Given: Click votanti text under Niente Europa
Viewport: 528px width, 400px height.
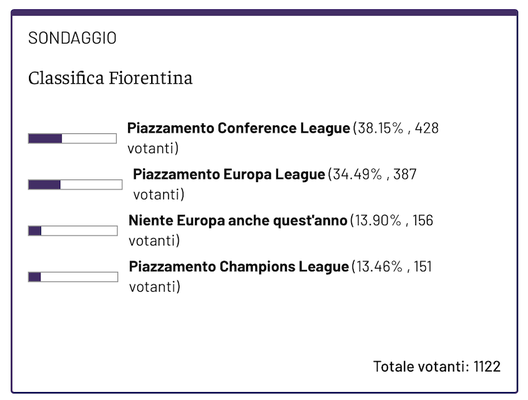Looking at the screenshot, I should pyautogui.click(x=154, y=241).
